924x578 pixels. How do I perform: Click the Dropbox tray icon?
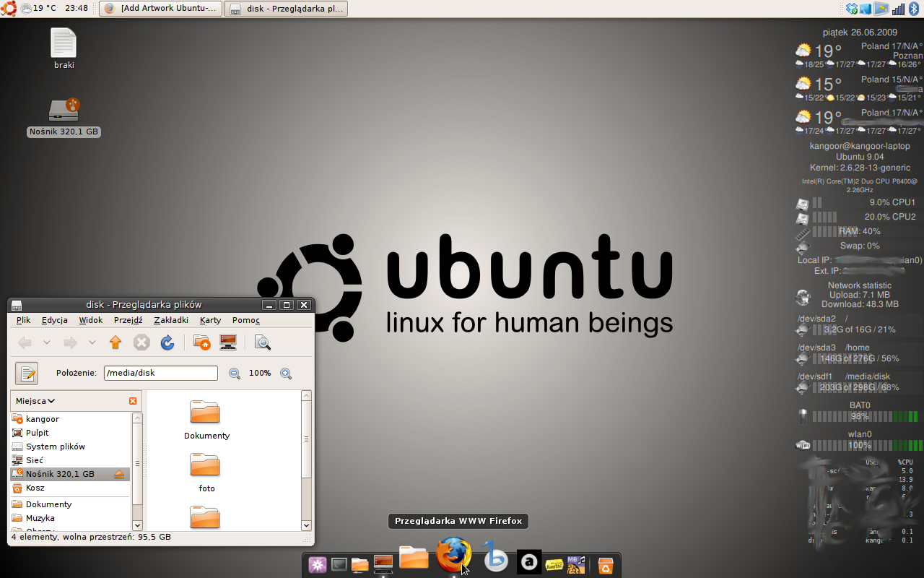pos(852,9)
